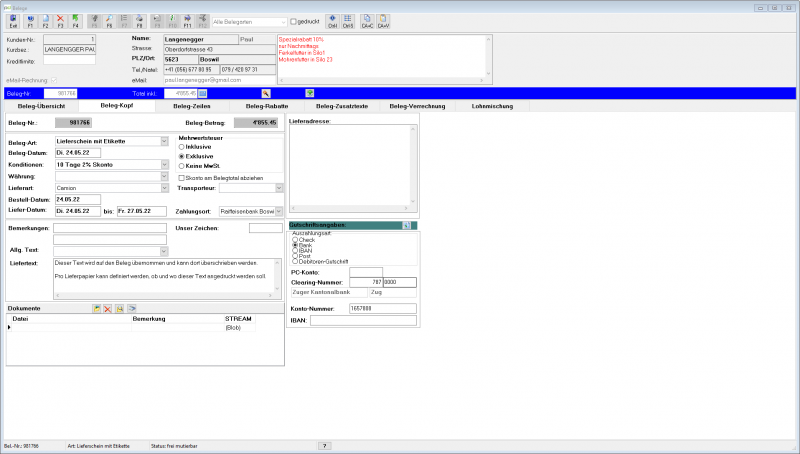Click the Ctrl-S grid icon

click(x=348, y=21)
